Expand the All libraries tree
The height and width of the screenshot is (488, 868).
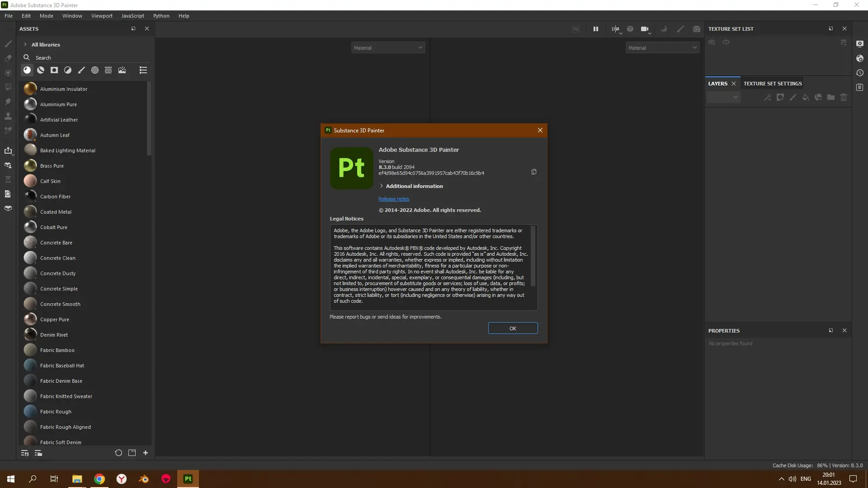point(25,45)
